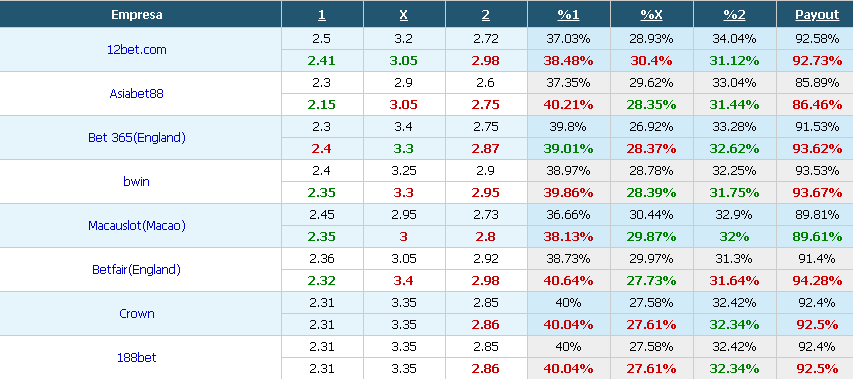Image resolution: width=853 pixels, height=379 pixels.
Task: Open the Asiabet88 bookmaker link
Action: tap(137, 94)
